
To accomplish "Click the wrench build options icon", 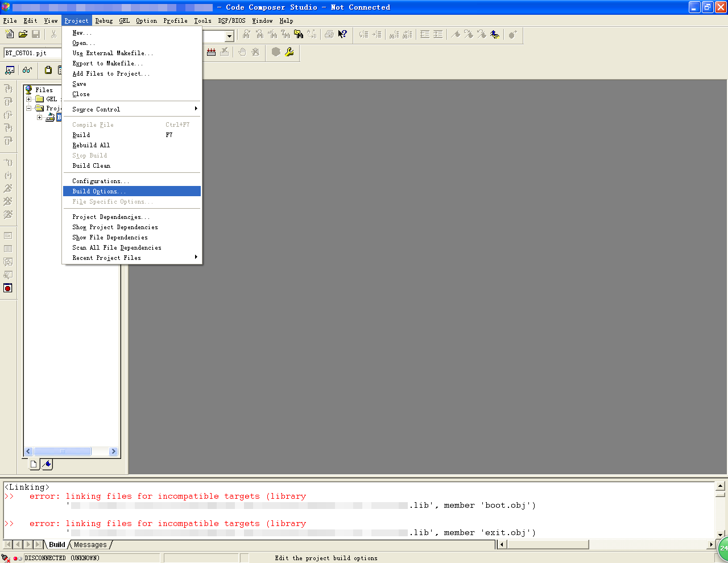I will tap(289, 52).
